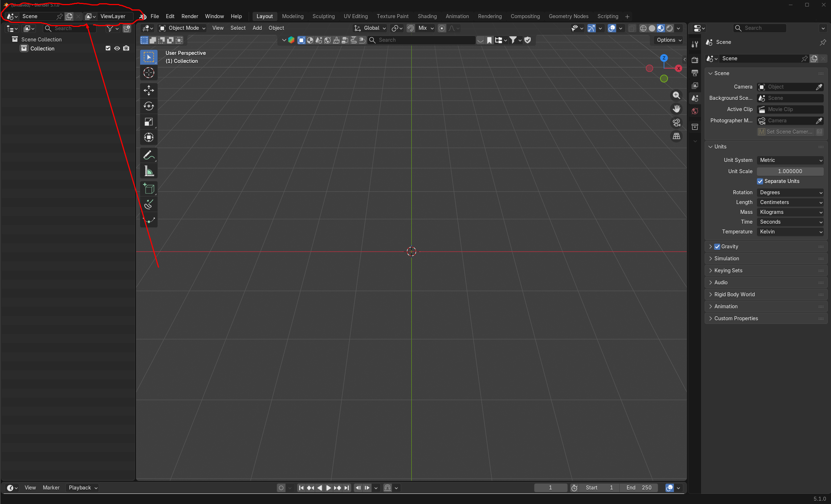Click the pan view hand icon
831x504 pixels.
coord(676,109)
